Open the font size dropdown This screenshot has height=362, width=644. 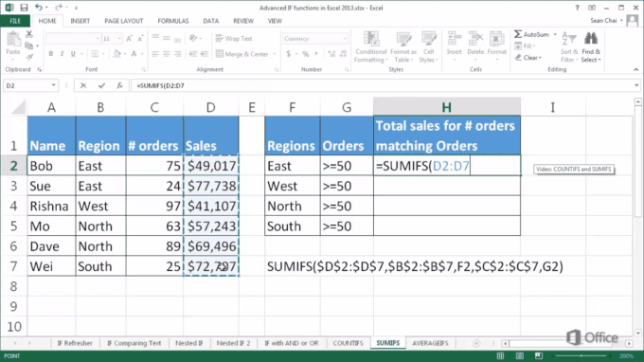click(x=119, y=39)
